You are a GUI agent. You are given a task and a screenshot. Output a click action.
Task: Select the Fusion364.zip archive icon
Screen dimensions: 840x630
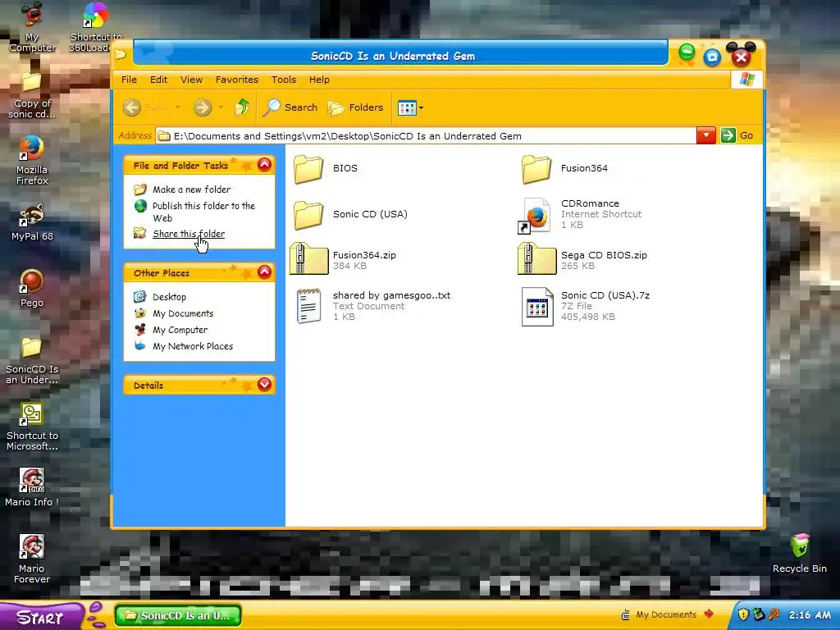308,259
